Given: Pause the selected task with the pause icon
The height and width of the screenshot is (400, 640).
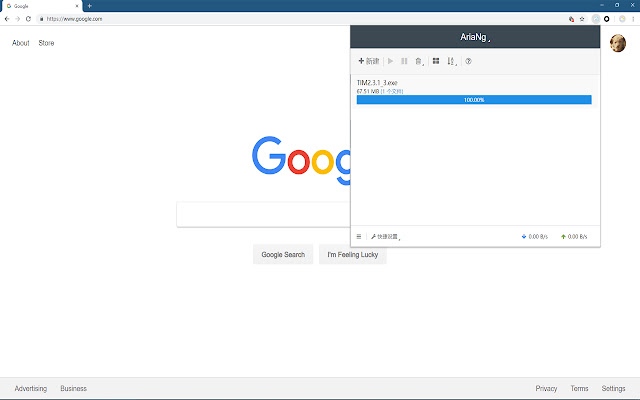Looking at the screenshot, I should click(x=404, y=61).
